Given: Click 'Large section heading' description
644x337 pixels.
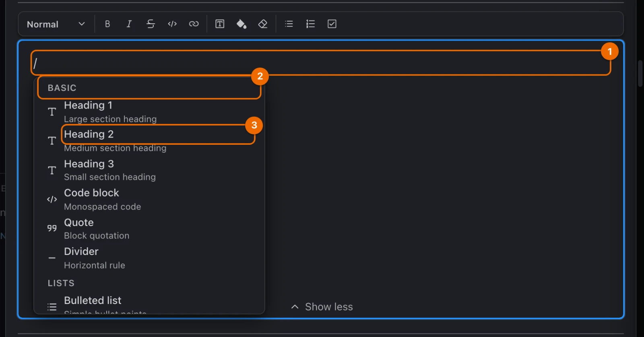Looking at the screenshot, I should click(x=110, y=119).
